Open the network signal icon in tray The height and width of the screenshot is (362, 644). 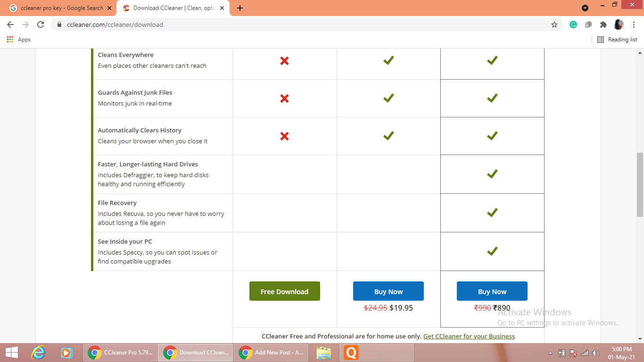(x=585, y=353)
